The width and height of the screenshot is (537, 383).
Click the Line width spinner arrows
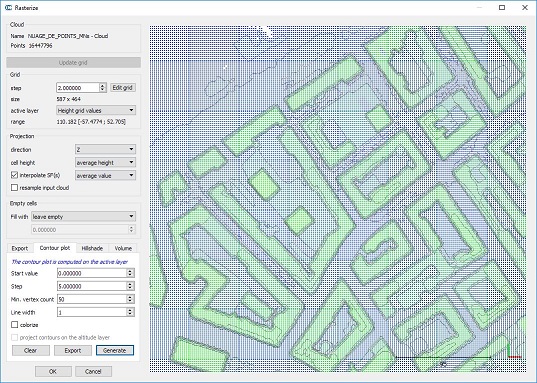(130, 312)
